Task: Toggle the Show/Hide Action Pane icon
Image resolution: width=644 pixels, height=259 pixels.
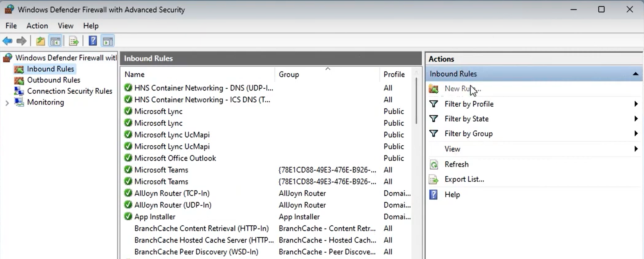Action: [108, 41]
